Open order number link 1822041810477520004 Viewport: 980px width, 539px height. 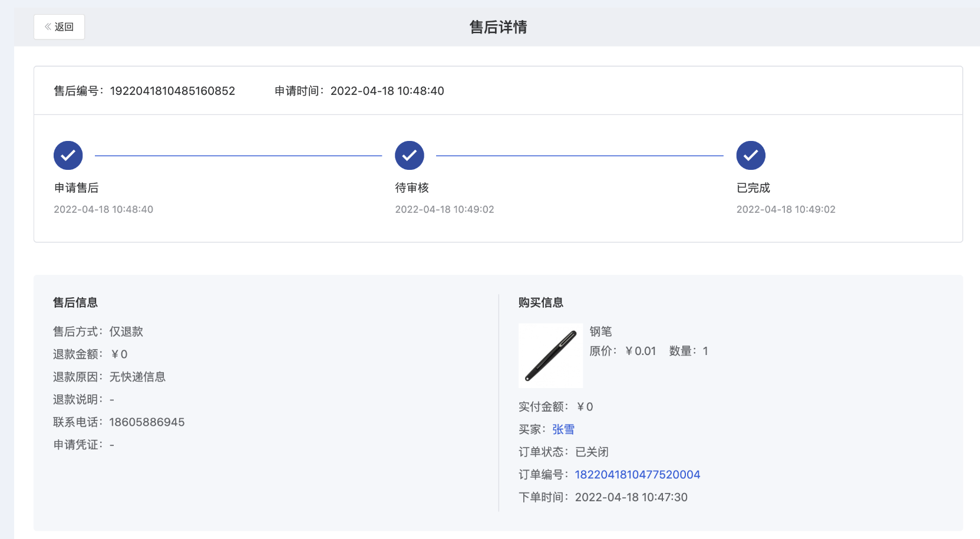click(638, 475)
